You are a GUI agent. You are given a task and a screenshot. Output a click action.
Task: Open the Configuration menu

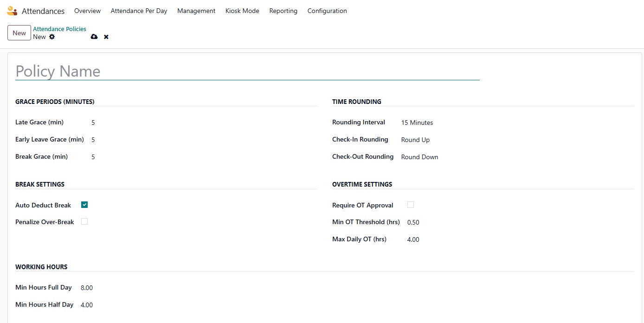327,11
